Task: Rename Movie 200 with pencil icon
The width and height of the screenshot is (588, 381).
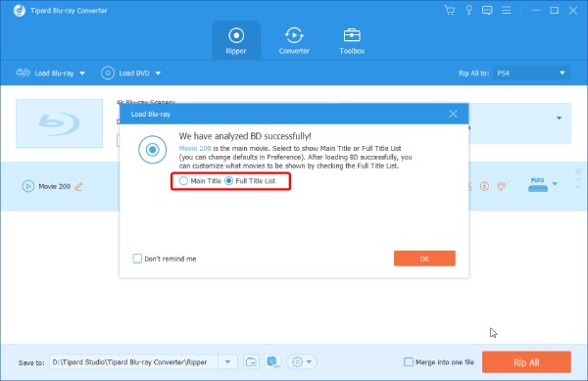Action: [78, 186]
